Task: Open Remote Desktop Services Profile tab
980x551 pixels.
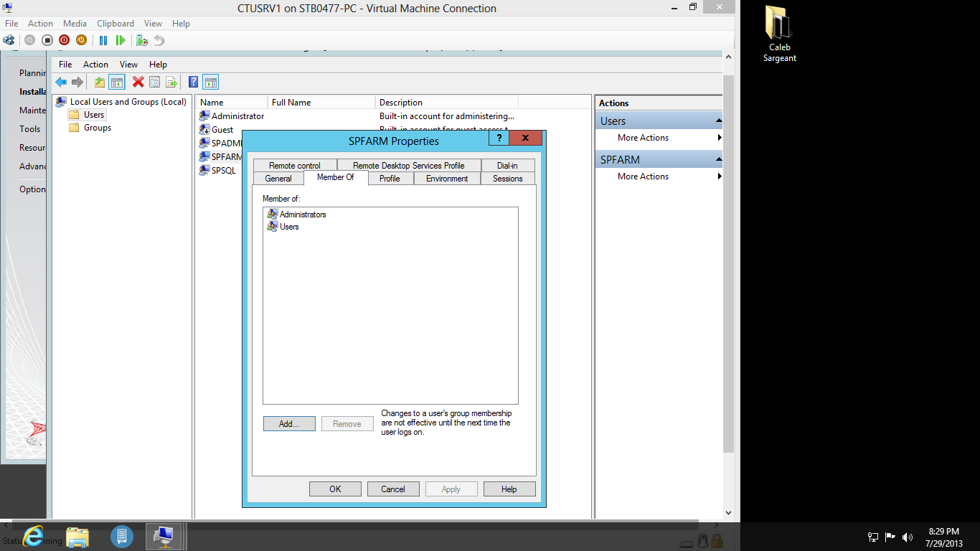Action: coord(409,166)
